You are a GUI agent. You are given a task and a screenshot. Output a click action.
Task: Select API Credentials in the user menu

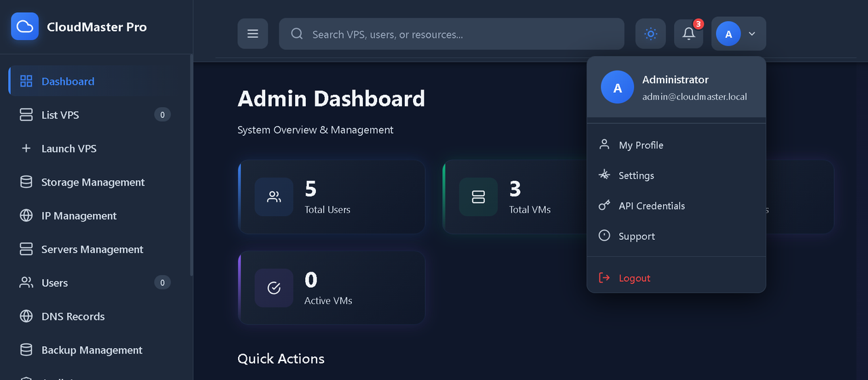point(676,206)
